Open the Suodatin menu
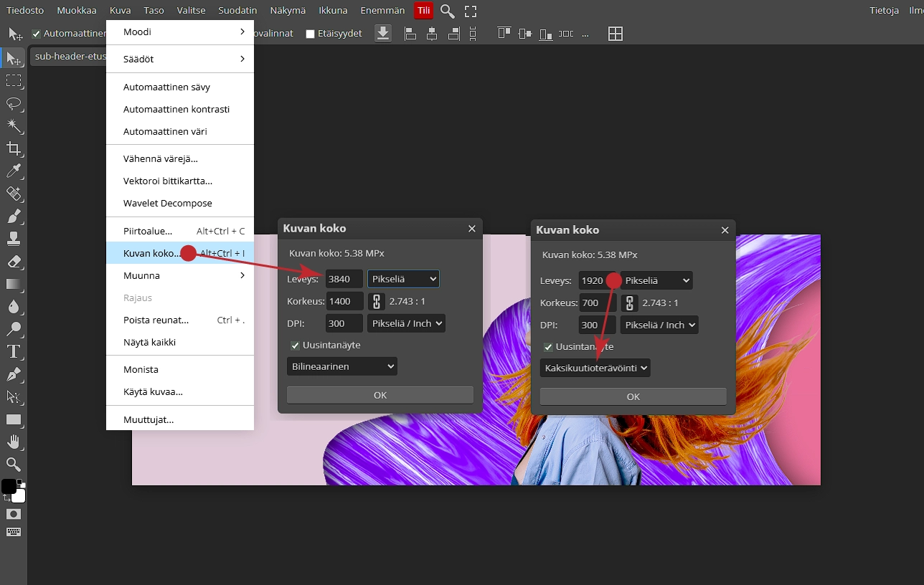The width and height of the screenshot is (924, 585). pos(237,11)
